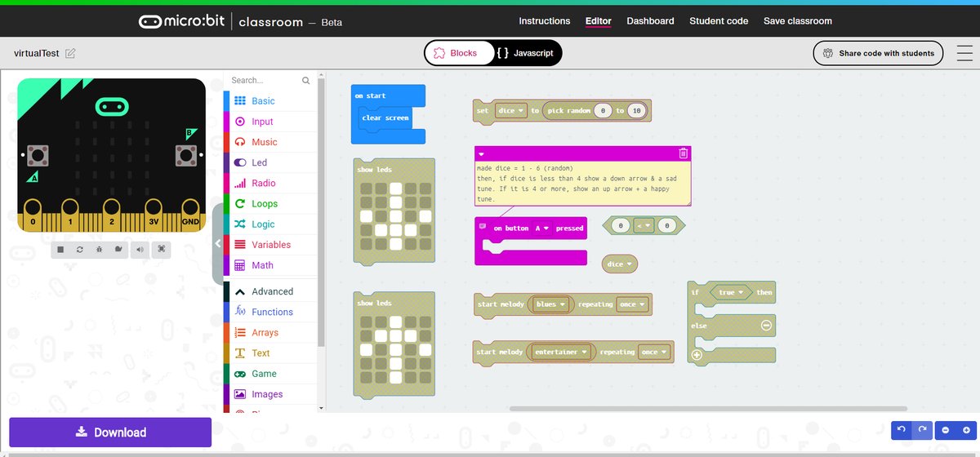The height and width of the screenshot is (457, 980).
Task: Stop the micro:bit simulator
Action: tap(61, 249)
